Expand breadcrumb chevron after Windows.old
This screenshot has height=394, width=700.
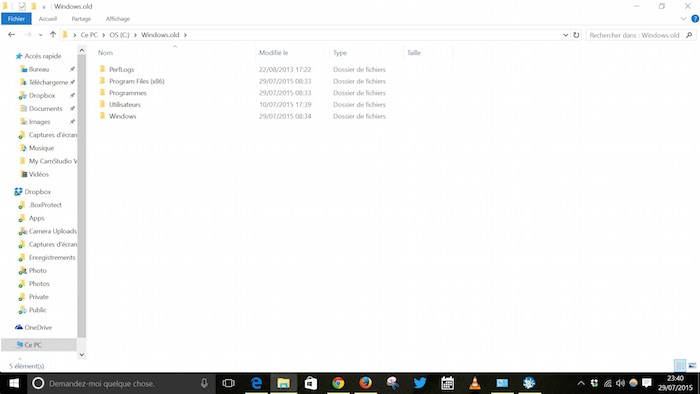tap(185, 35)
